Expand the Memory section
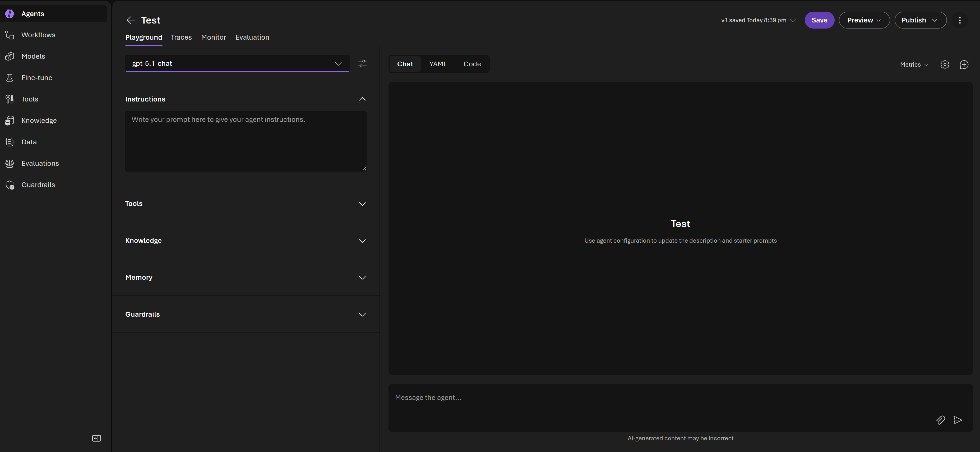This screenshot has height=452, width=980. click(362, 278)
